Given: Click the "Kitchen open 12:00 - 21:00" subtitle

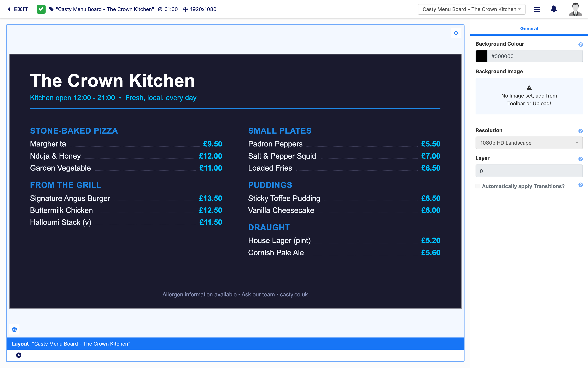Looking at the screenshot, I should click(x=72, y=98).
